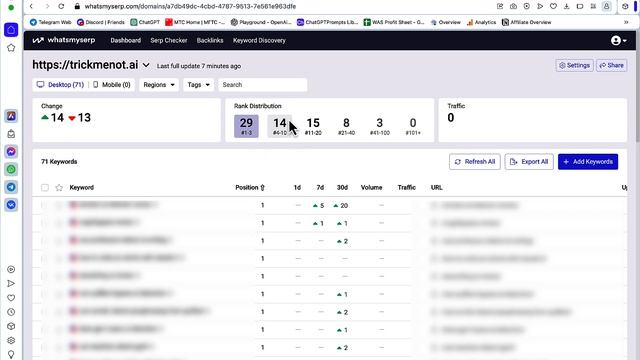Open sidebar extensions cube icon
640x360 pixels.
[x=11, y=326]
